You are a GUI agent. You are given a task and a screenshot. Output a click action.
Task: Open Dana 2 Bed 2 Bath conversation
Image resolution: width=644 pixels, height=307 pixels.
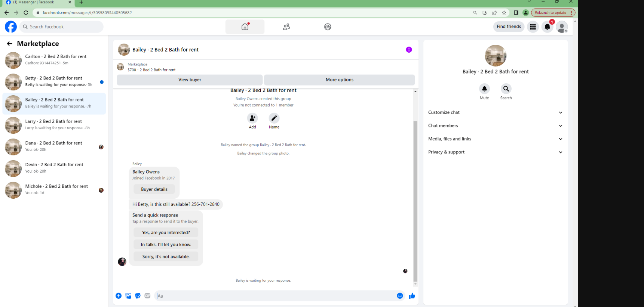(54, 147)
